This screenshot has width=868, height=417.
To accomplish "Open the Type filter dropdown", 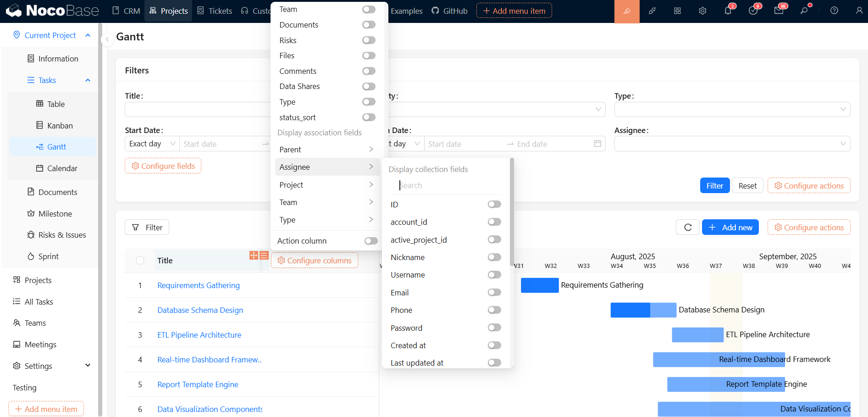I will pos(732,109).
